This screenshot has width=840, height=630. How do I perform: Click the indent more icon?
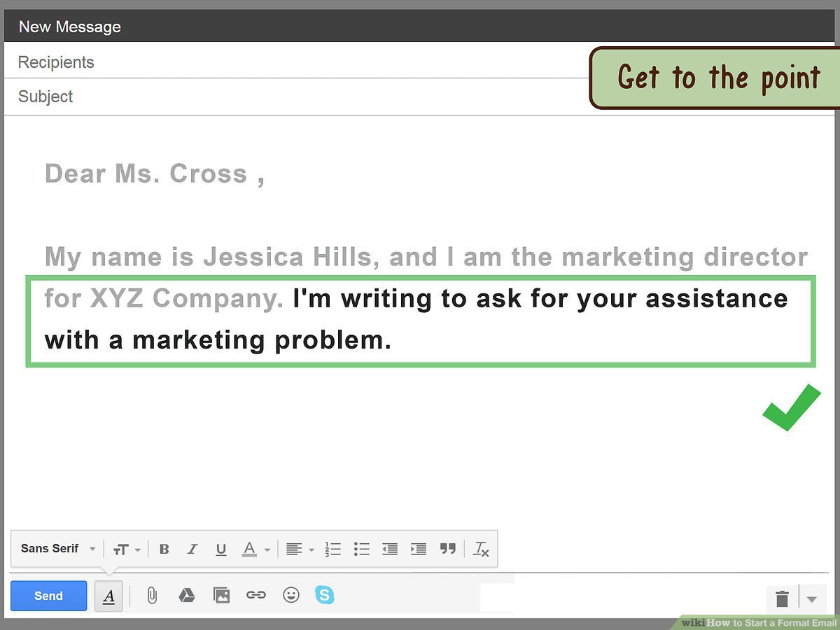click(419, 549)
